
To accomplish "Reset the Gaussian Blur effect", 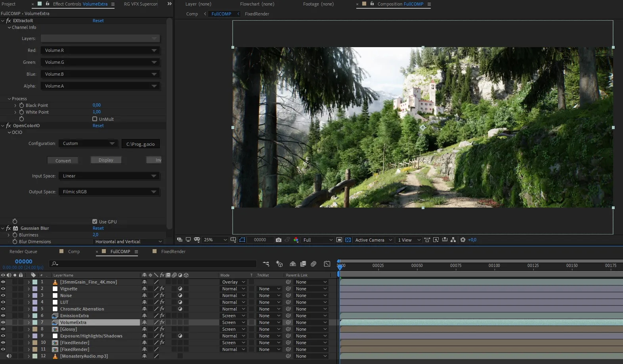I will [x=98, y=228].
